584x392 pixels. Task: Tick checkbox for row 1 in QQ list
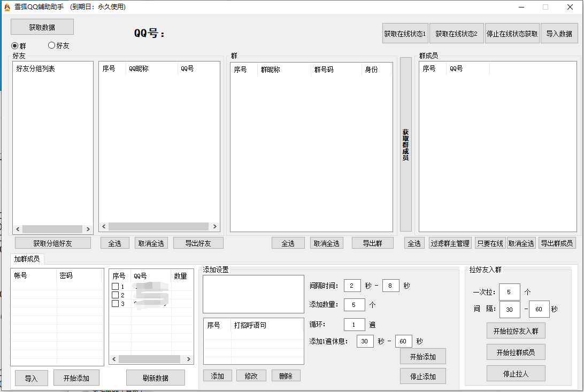tap(116, 286)
